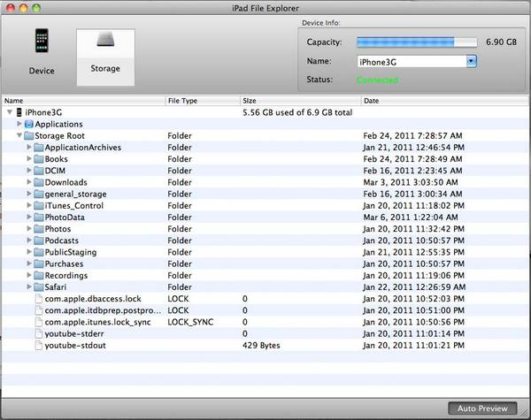Expand the PhotoData folder

point(29,217)
